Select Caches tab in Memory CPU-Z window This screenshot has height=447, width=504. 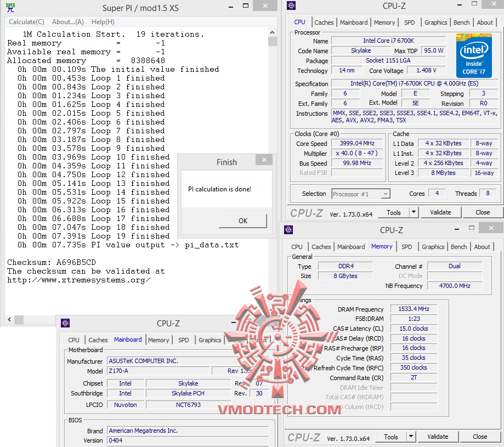click(321, 247)
